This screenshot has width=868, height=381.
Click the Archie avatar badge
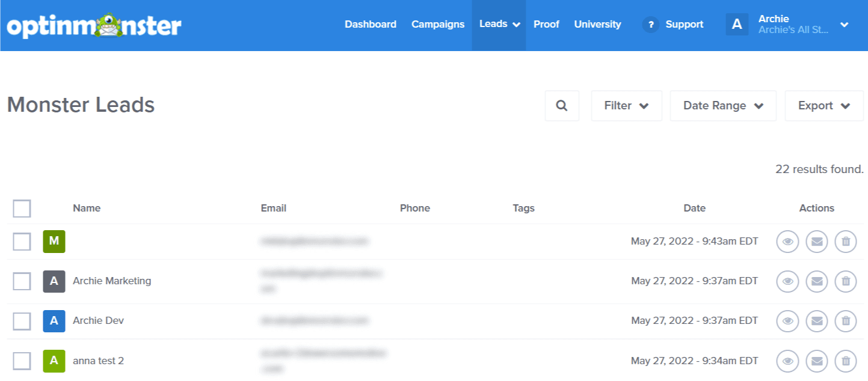click(737, 25)
